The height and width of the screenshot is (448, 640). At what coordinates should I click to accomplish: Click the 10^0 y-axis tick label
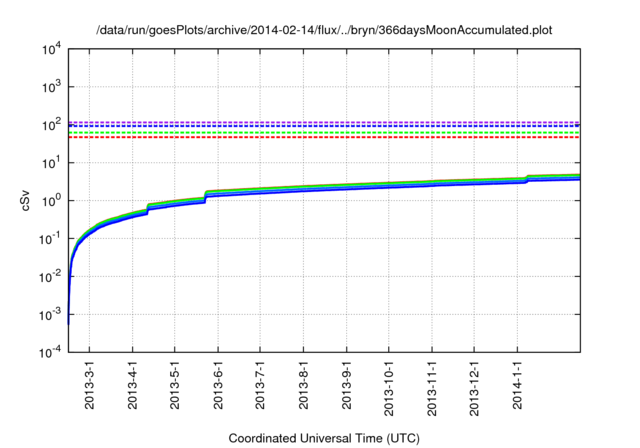click(50, 201)
